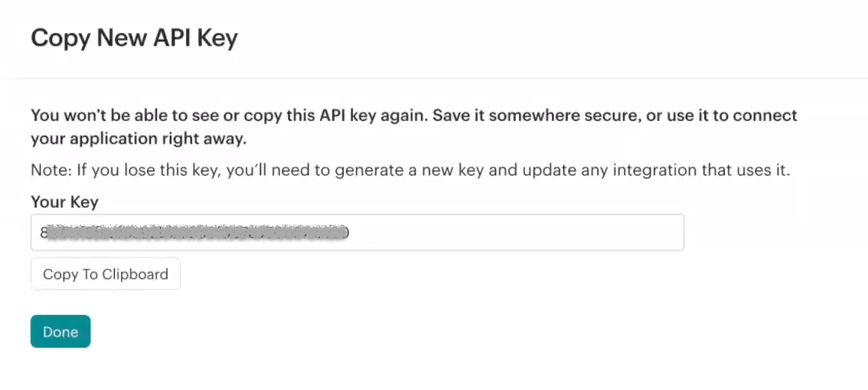Click the word "Key" in the dialog title
Viewport: 868px width, 390px height.
220,38
